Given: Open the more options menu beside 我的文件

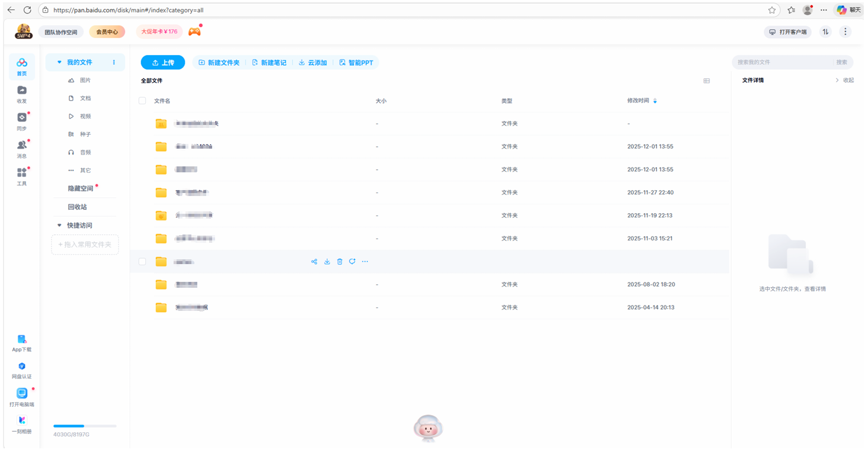Looking at the screenshot, I should coord(113,62).
